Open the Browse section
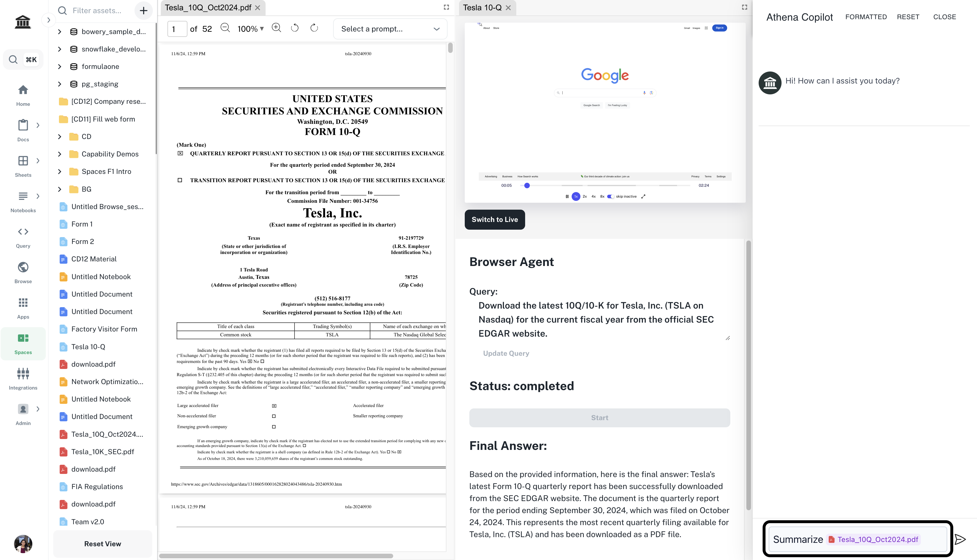Image resolution: width=977 pixels, height=560 pixels. 23,273
